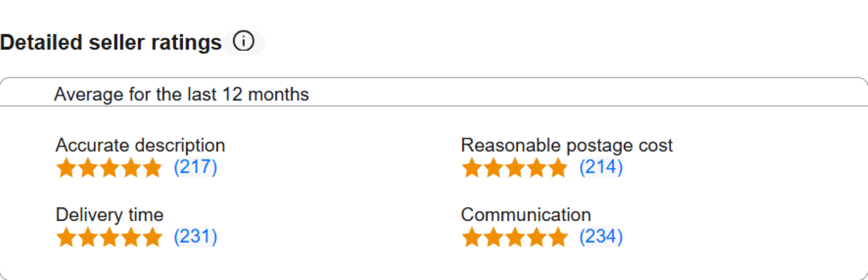Viewport: 868px width, 280px height.
Task: Click the last star under Delivery time
Action: [x=152, y=237]
